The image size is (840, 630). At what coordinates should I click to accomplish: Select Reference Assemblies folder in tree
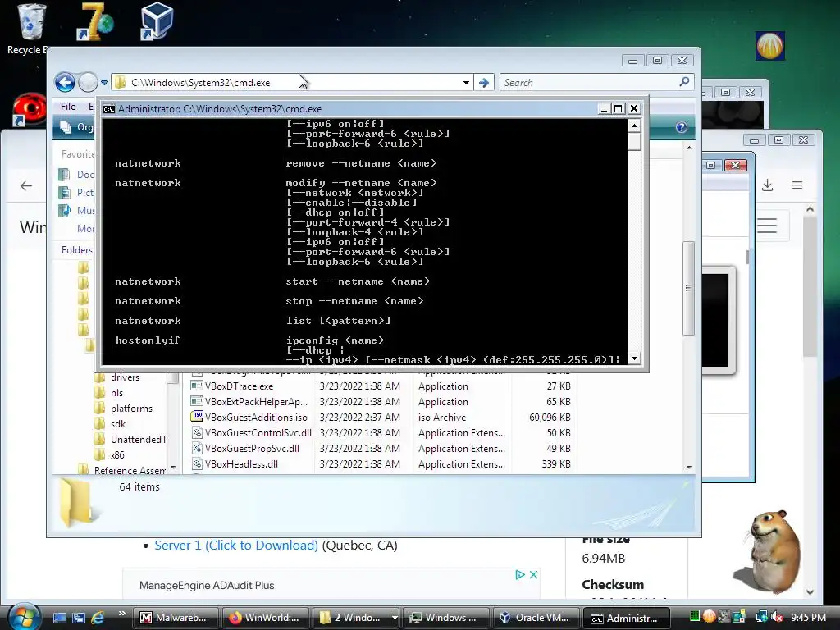click(x=130, y=470)
